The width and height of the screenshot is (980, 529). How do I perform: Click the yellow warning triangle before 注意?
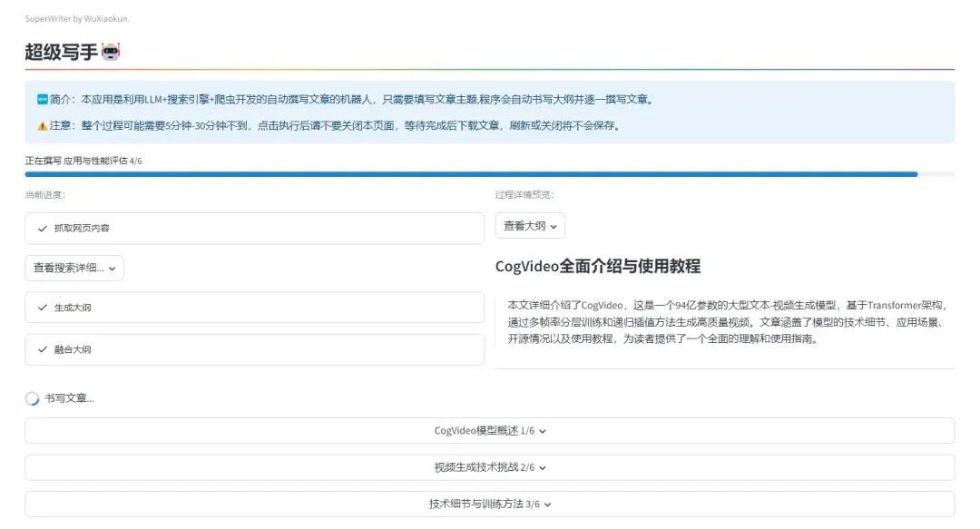click(42, 126)
